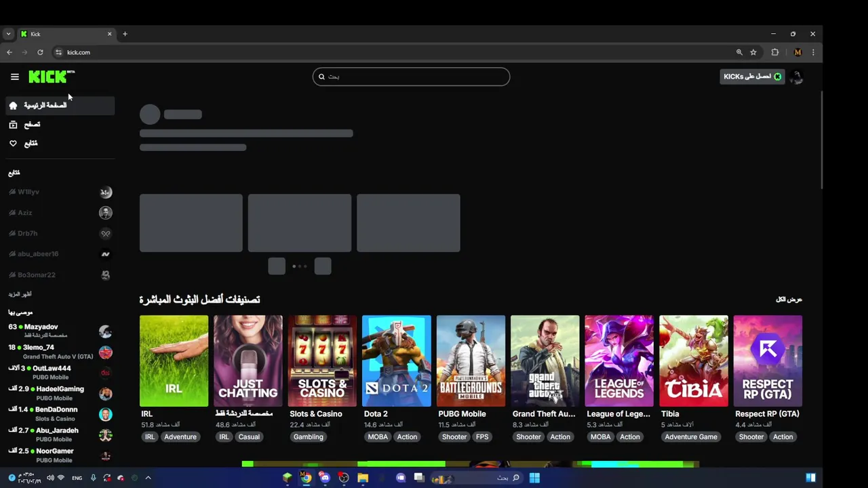This screenshot has height=488, width=868.
Task: Select the Kick browser tab
Action: point(66,34)
